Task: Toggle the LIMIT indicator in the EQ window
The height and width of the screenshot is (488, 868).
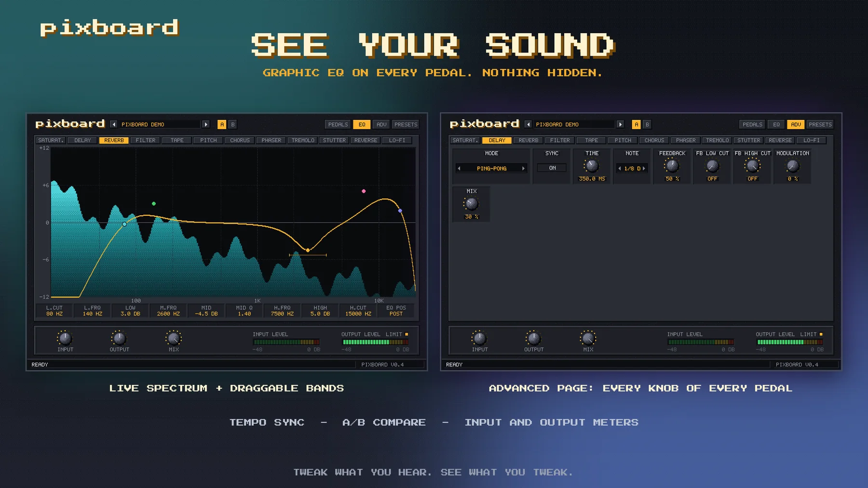Action: [407, 334]
